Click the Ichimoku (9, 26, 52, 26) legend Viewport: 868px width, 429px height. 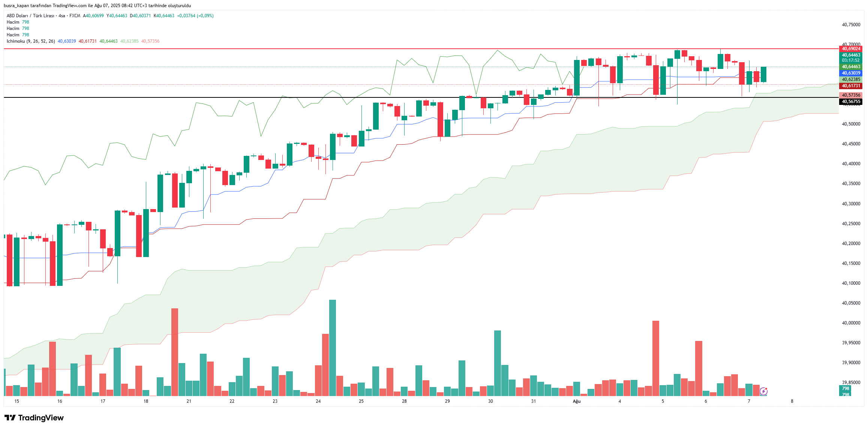[x=31, y=41]
